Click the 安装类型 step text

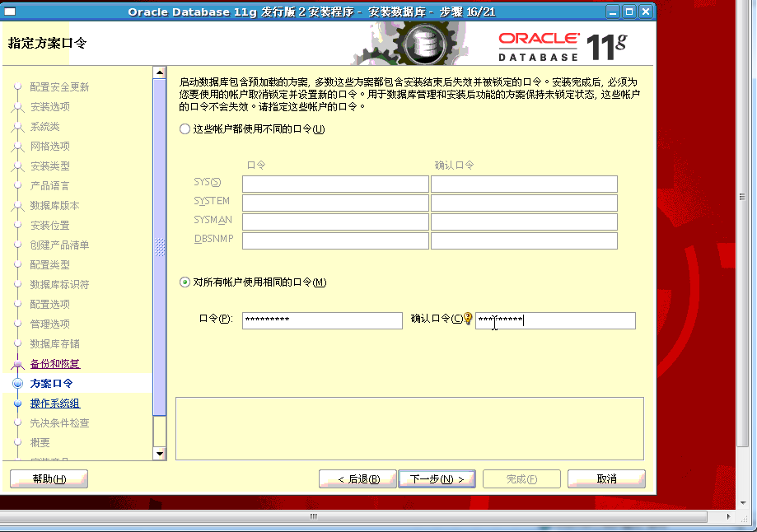point(49,166)
